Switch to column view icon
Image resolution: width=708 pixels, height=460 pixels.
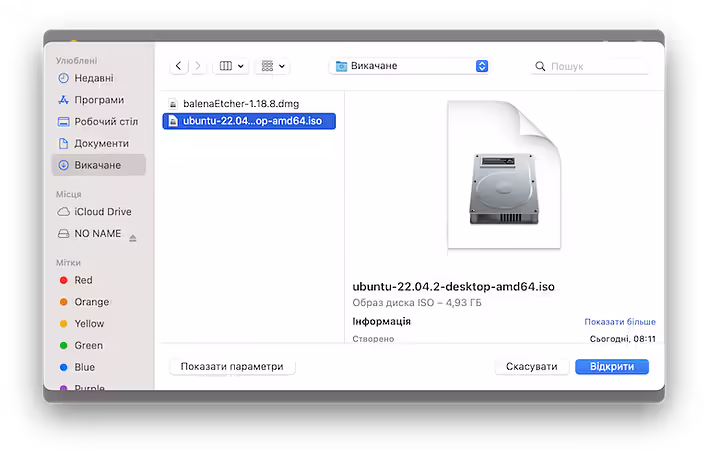[x=226, y=66]
